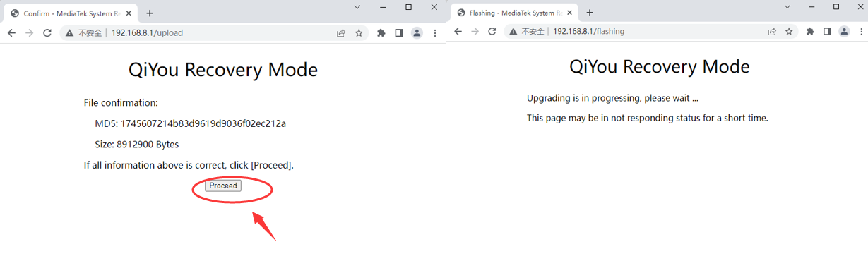Bookmark the upload page with the star
Image resolution: width=868 pixels, height=261 pixels.
359,32
